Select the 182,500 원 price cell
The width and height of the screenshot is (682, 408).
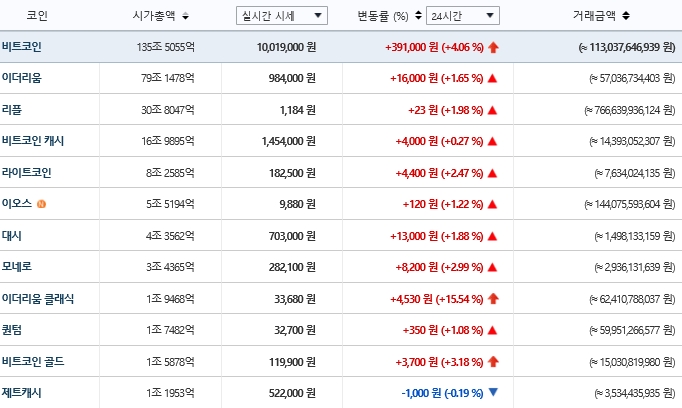point(292,173)
